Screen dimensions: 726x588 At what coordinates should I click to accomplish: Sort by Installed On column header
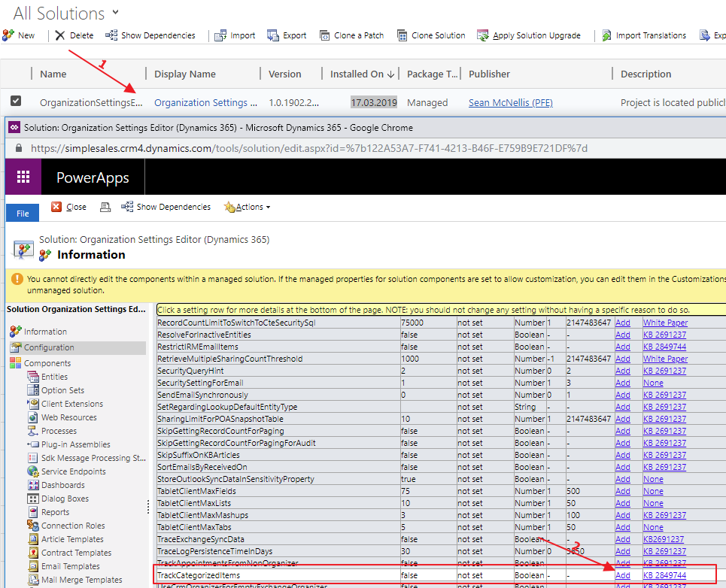(x=362, y=74)
